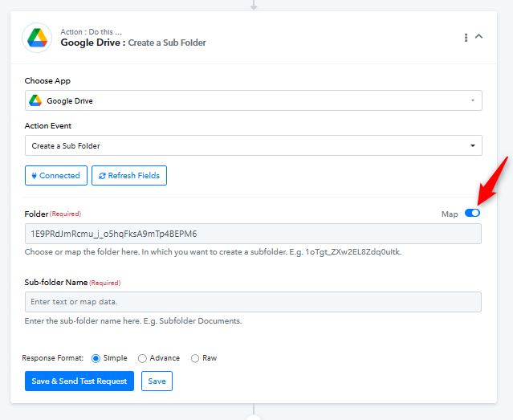Toggle the Map switch for Folder
The height and width of the screenshot is (420, 513).
click(x=472, y=213)
